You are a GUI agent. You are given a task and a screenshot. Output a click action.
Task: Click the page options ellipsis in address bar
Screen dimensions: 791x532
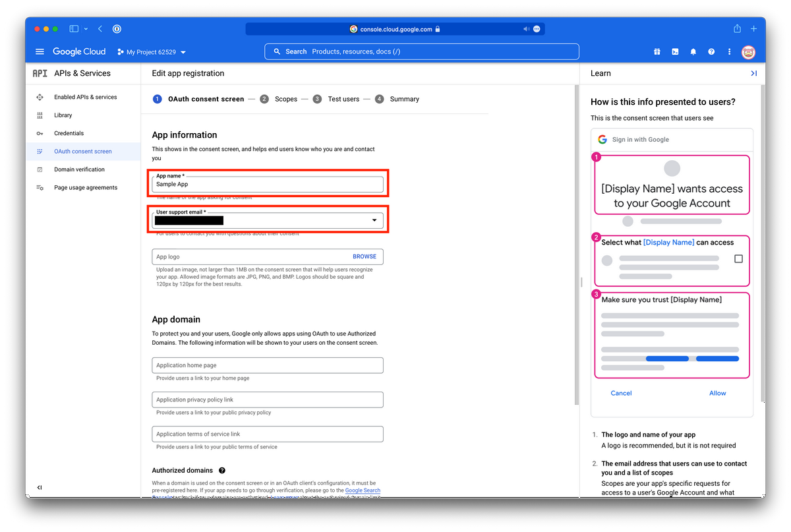tap(537, 29)
